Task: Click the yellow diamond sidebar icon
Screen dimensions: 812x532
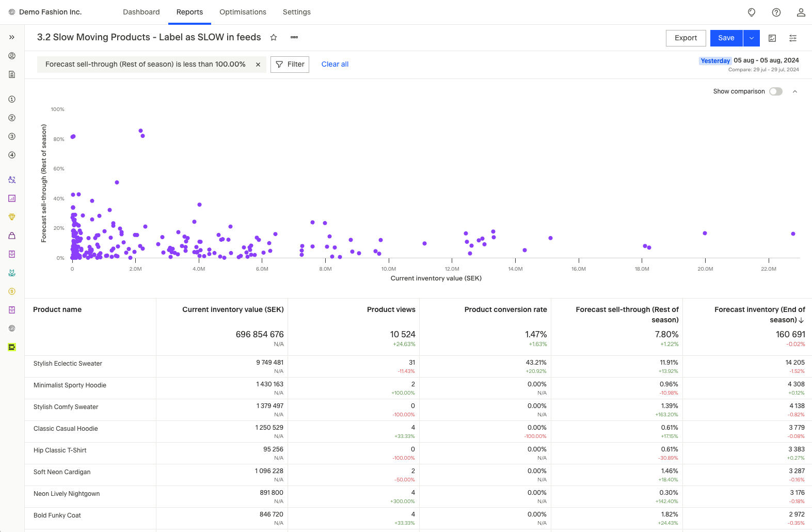Action: 12,217
